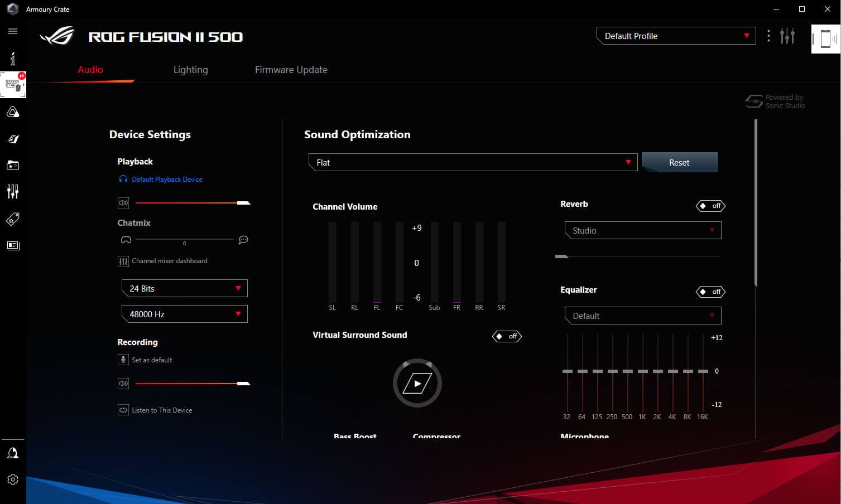
Task: Open the Devices keyboard icon in sidebar
Action: coord(13,85)
